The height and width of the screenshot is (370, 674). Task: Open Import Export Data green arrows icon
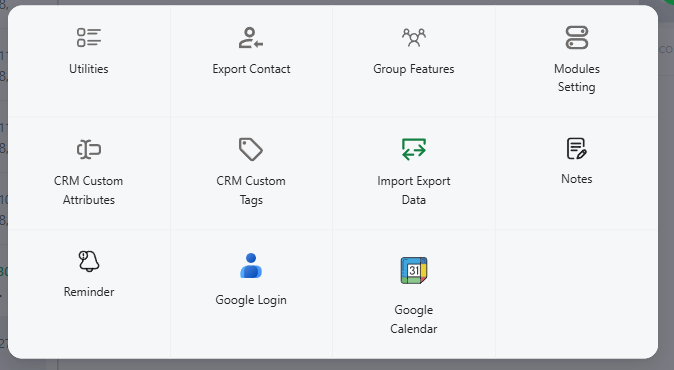pos(414,149)
